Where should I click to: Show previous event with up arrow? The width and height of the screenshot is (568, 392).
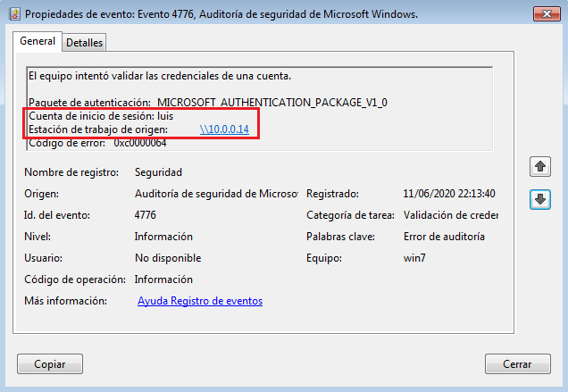click(540, 167)
